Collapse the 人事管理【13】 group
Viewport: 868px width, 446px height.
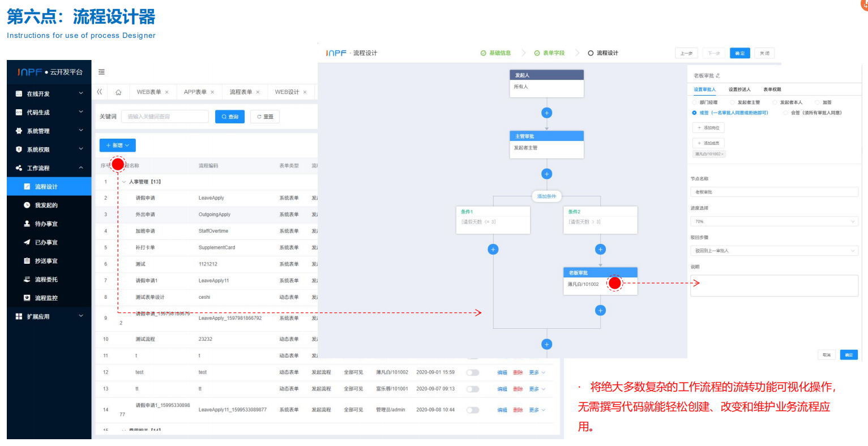pyautogui.click(x=124, y=181)
